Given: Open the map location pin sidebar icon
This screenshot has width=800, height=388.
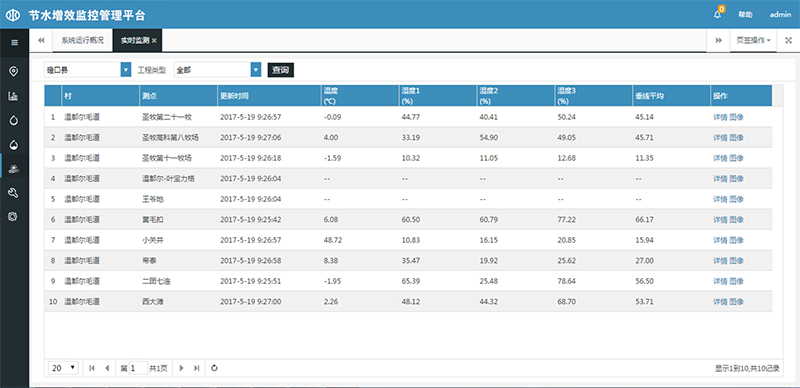Looking at the screenshot, I should point(14,71).
